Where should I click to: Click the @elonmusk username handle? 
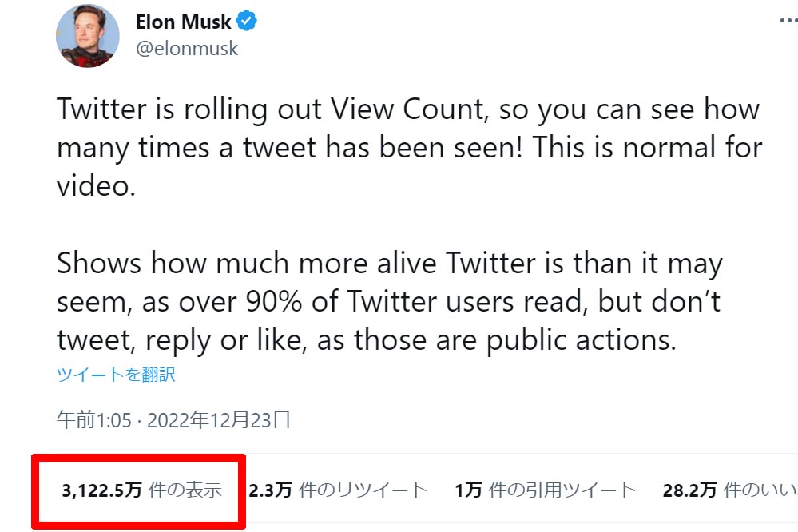(x=187, y=48)
